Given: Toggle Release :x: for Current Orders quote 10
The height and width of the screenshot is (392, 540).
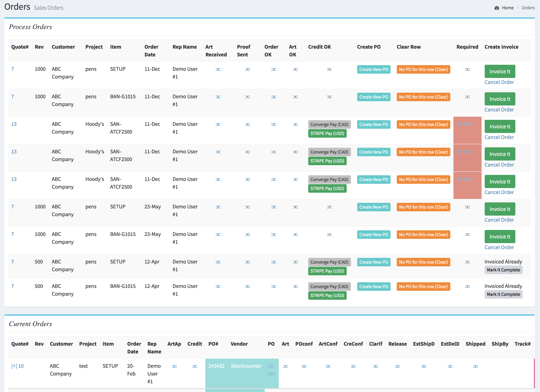Looking at the screenshot, I should point(398,366).
